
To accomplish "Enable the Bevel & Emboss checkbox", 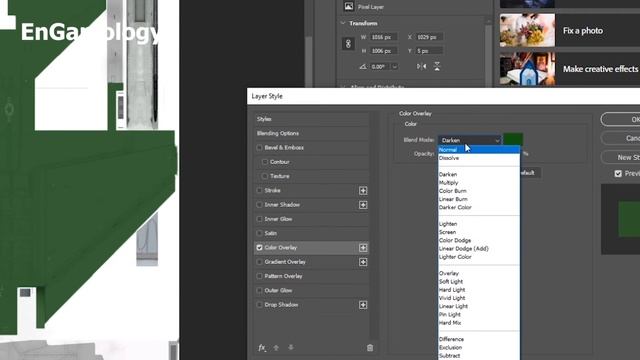I will tap(259, 147).
